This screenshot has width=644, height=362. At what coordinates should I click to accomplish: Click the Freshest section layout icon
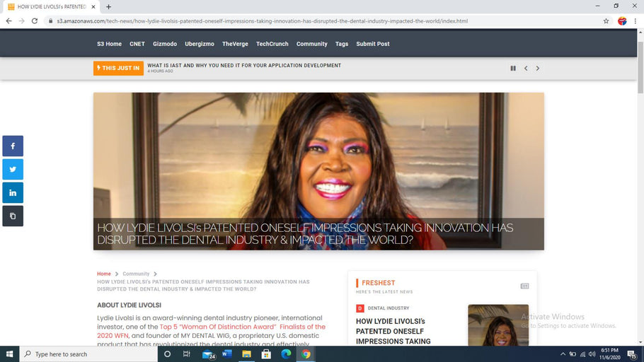pos(524,286)
